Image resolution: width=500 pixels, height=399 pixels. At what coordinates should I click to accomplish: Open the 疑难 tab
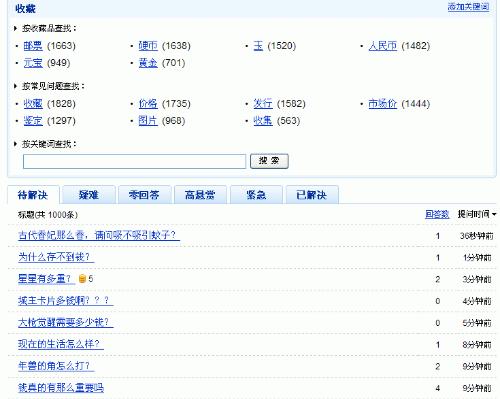(x=89, y=195)
